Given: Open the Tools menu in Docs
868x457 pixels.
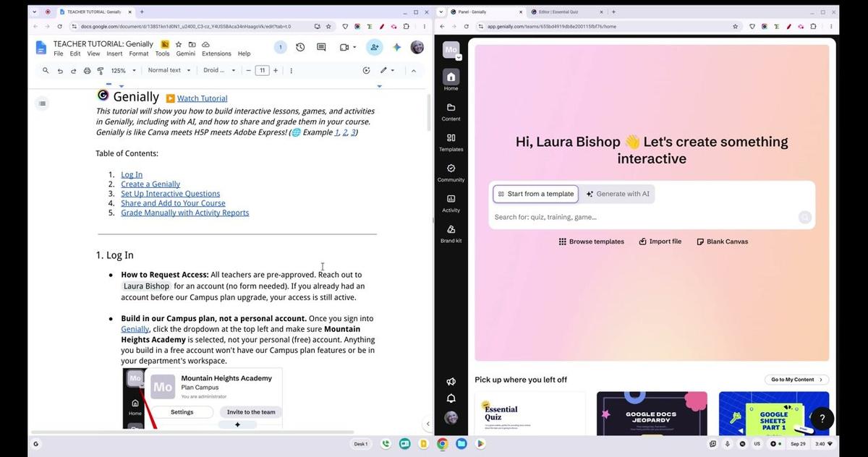Looking at the screenshot, I should point(162,54).
